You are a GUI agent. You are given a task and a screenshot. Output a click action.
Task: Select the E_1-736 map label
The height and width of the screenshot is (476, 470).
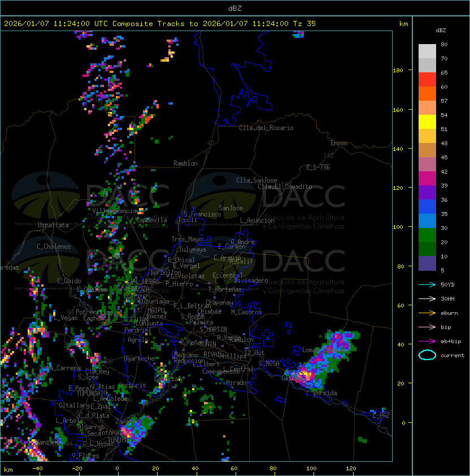coord(318,167)
